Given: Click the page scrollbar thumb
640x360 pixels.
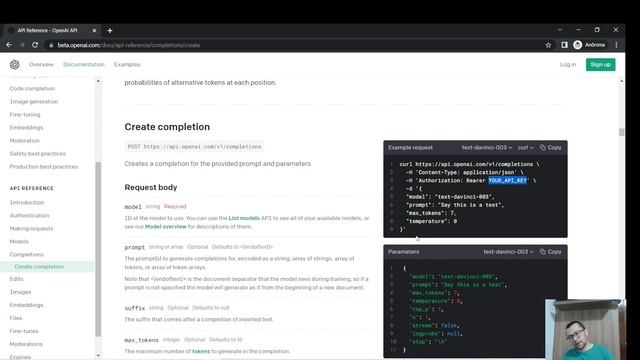Looking at the screenshot, I should tap(621, 132).
